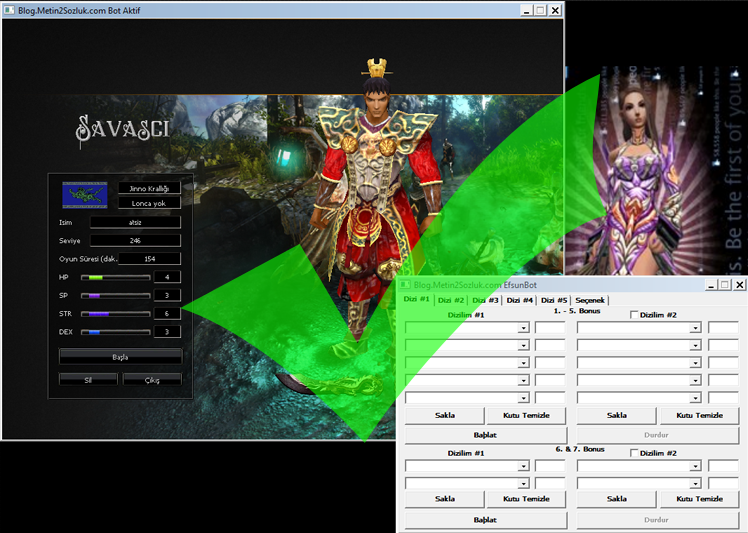Click Sakla under Dizilim #2 in 6. & 7. Bonus

(616, 499)
